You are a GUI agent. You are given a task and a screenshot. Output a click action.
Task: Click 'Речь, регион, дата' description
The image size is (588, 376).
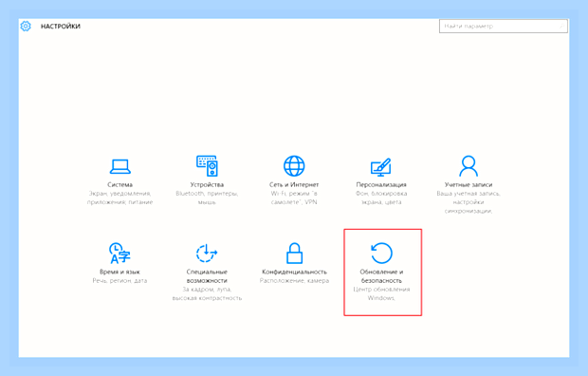point(119,281)
